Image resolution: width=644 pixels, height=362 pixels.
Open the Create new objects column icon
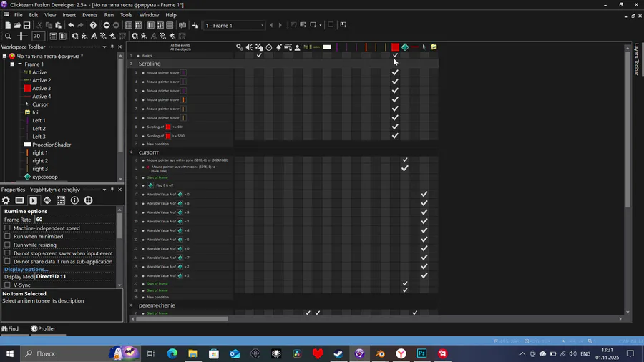pyautogui.click(x=279, y=47)
